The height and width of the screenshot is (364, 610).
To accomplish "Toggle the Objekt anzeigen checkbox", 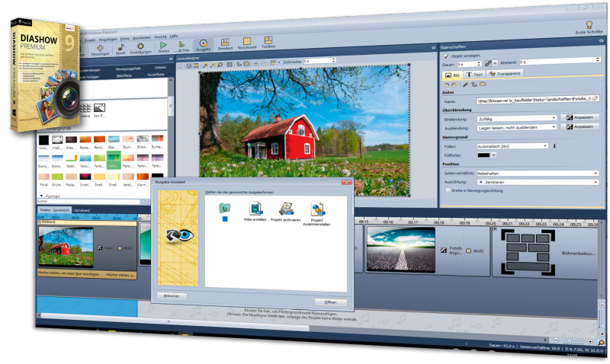I will point(446,56).
